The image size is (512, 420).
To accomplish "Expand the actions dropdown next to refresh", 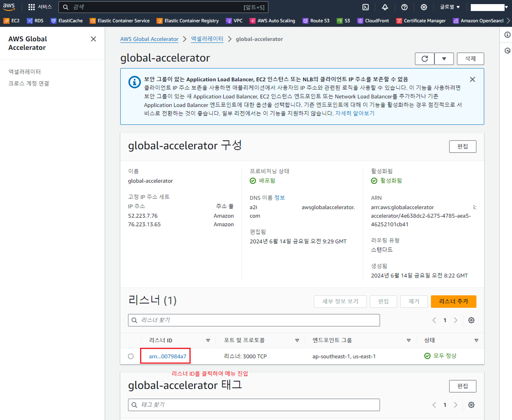I will click(x=444, y=59).
